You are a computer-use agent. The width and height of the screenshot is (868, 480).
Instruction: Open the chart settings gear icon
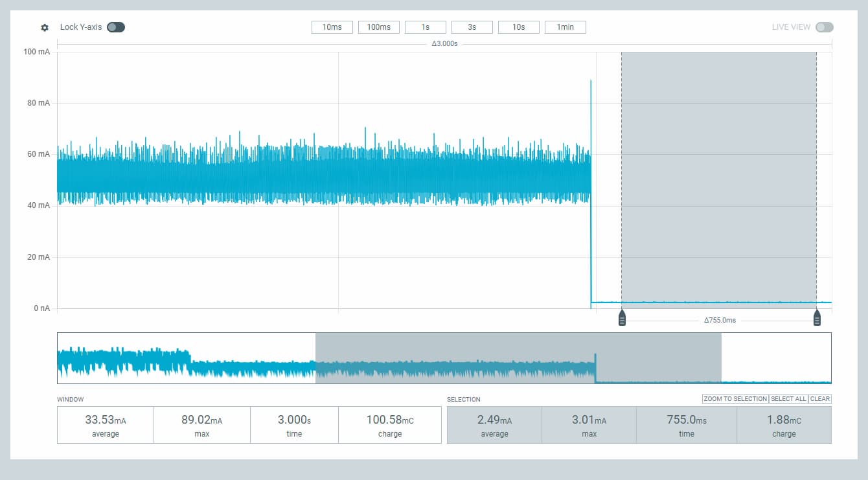pos(45,27)
